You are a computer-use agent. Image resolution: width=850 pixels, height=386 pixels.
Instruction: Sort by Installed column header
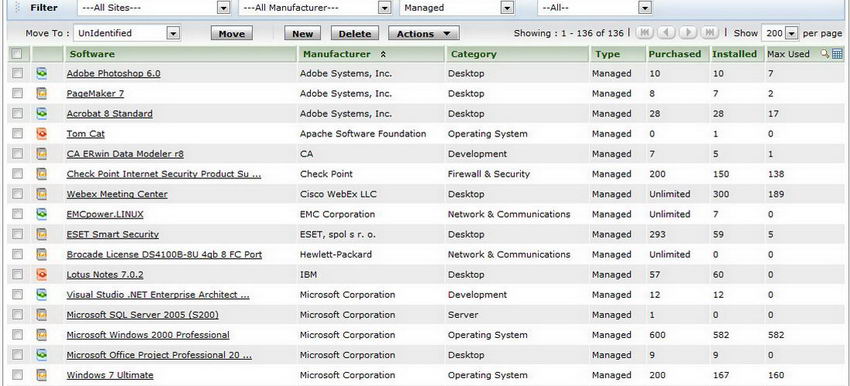coord(735,54)
